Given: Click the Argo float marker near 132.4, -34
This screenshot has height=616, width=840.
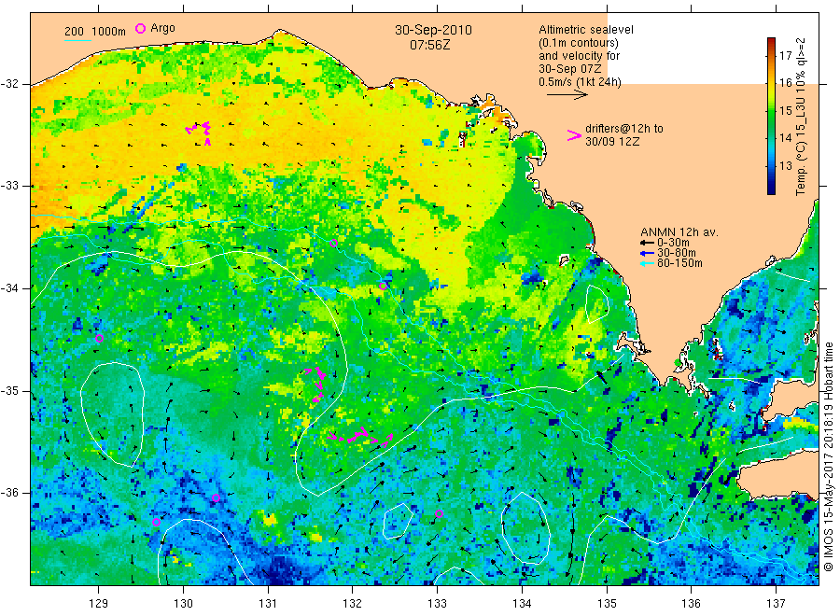Looking at the screenshot, I should [383, 286].
